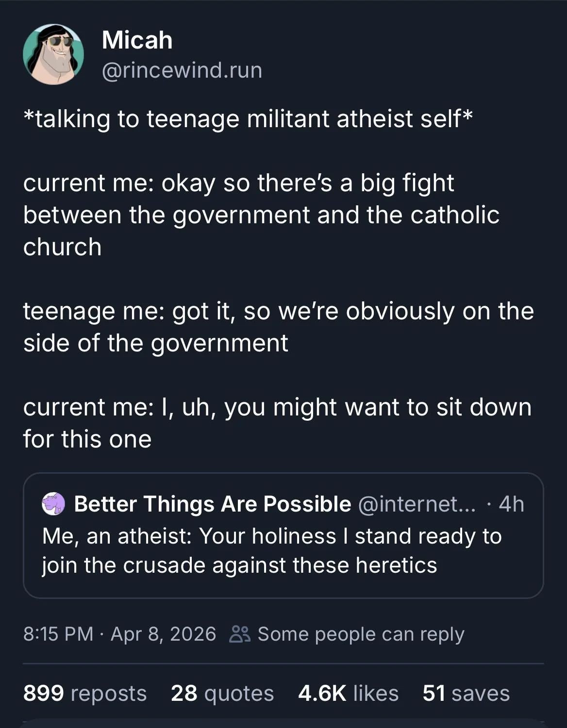
Task: Show the 28 quotes
Action: (x=222, y=693)
